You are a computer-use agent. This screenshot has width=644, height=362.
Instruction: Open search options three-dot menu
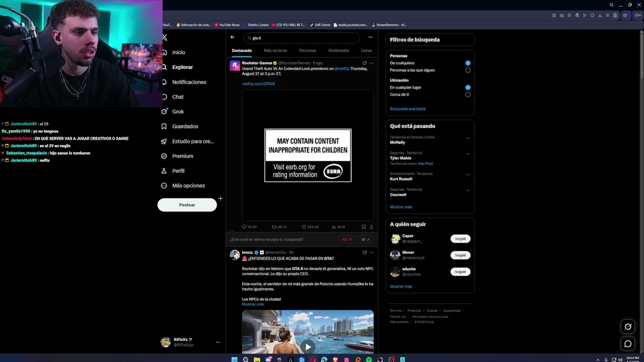(370, 37)
